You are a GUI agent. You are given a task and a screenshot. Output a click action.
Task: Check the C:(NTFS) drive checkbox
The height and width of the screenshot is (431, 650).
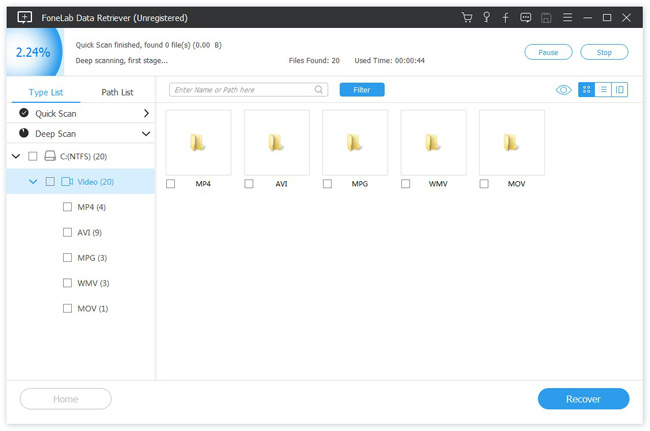[32, 156]
